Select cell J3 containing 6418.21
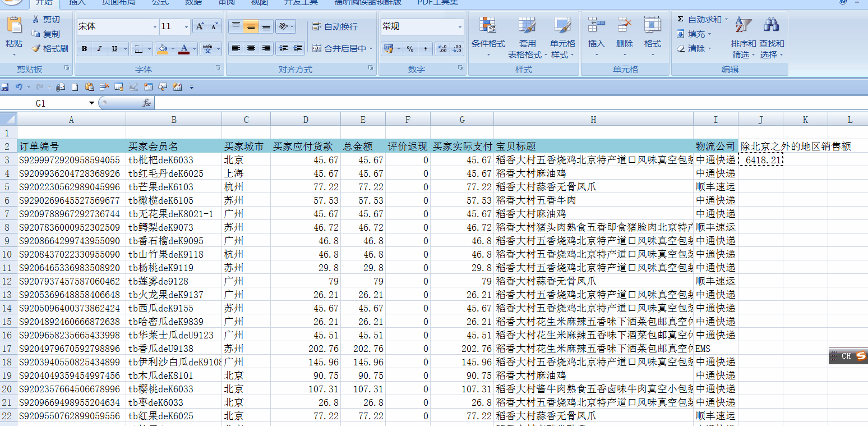 (760, 160)
